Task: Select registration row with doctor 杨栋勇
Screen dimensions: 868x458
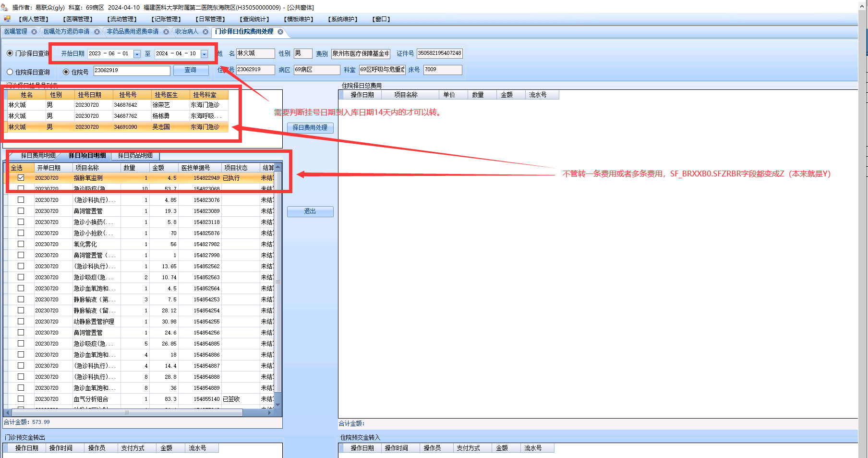Action: 118,116
